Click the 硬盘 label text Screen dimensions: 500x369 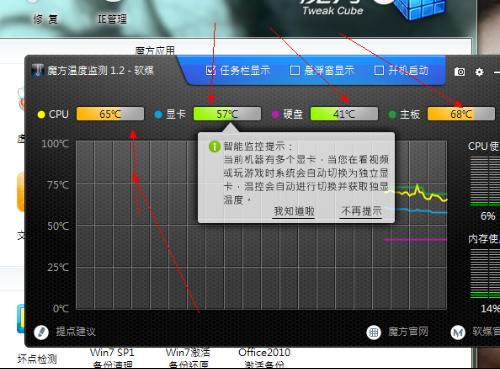[293, 114]
